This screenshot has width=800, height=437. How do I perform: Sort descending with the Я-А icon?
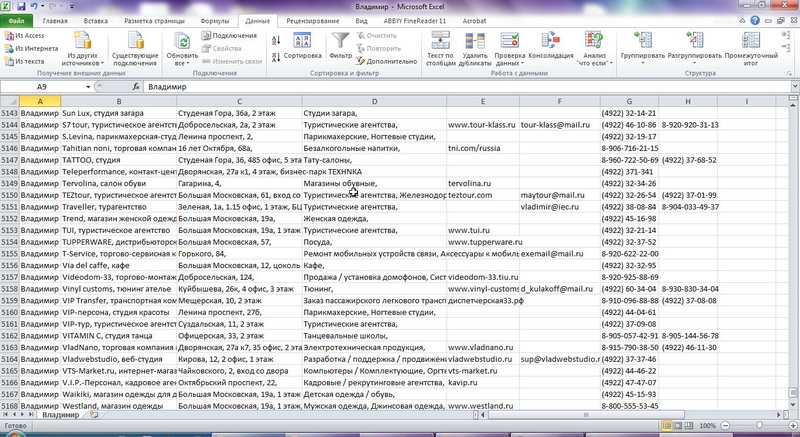[276, 57]
